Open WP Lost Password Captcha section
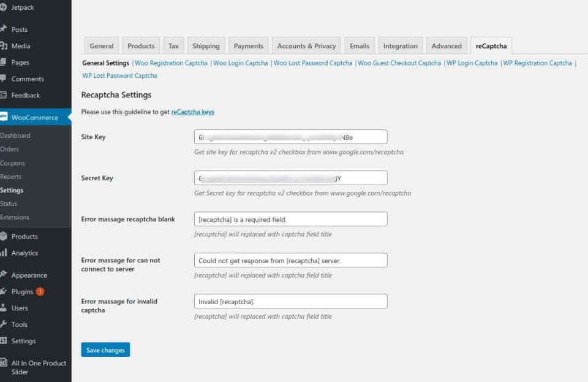The width and height of the screenshot is (588, 382). (x=119, y=75)
